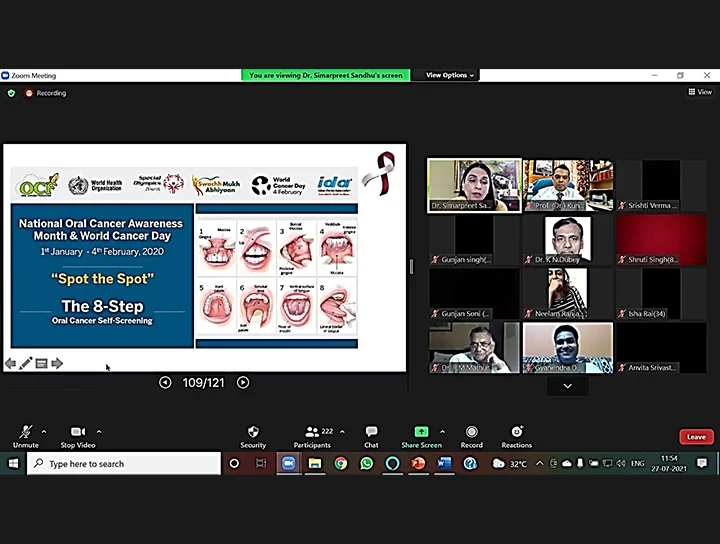Select Dr. K N Dubey's video thumbnail
The image size is (720, 544).
[x=568, y=239]
